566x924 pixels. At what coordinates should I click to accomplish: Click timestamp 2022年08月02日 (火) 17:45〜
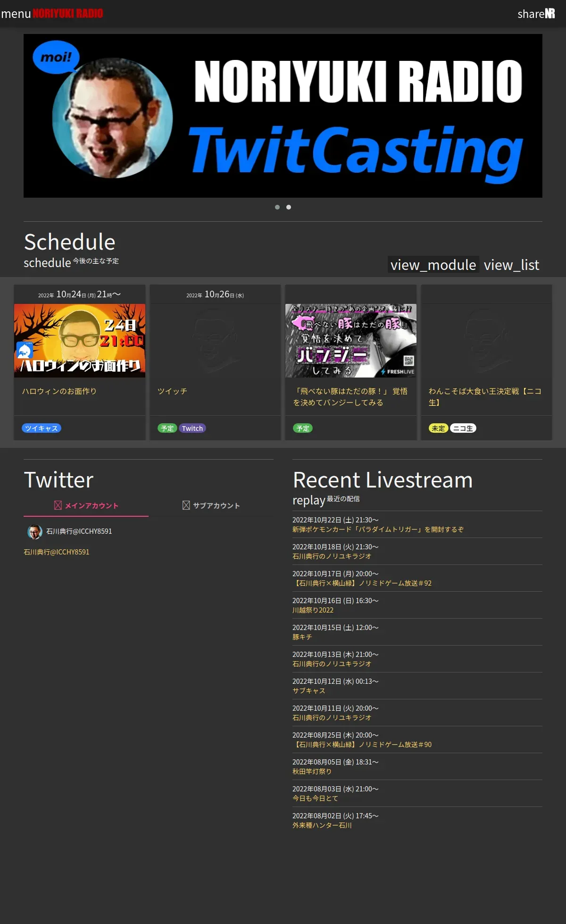[x=335, y=816]
